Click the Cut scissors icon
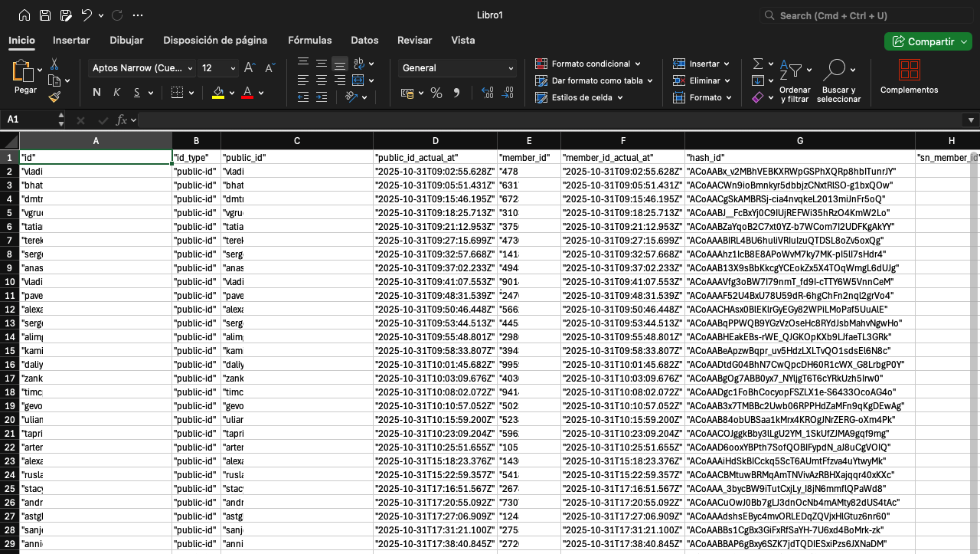Image resolution: width=980 pixels, height=554 pixels. tap(54, 64)
